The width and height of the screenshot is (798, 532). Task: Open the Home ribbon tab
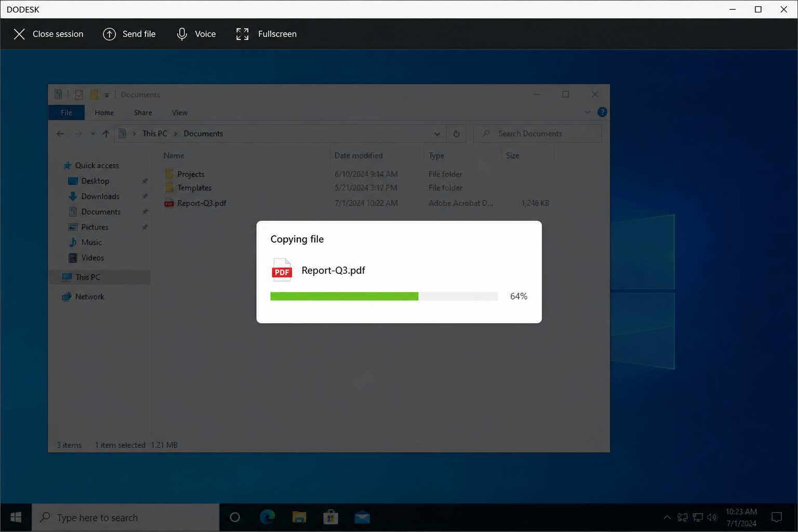pyautogui.click(x=104, y=113)
